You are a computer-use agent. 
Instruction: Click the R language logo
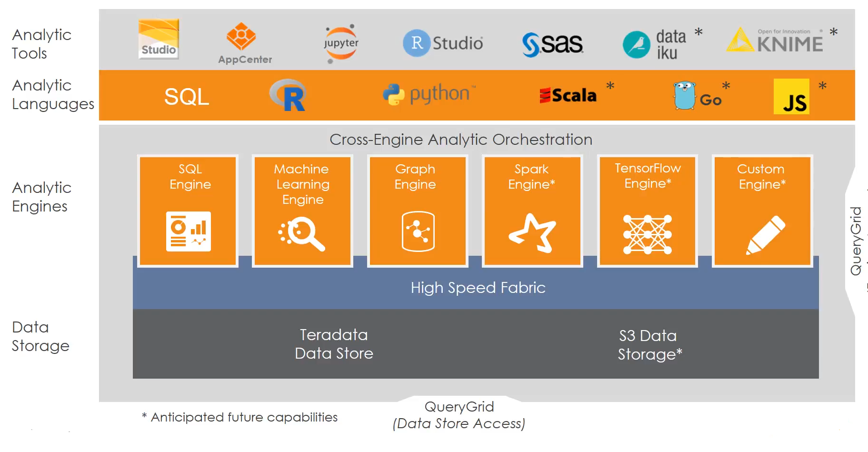[x=288, y=95]
